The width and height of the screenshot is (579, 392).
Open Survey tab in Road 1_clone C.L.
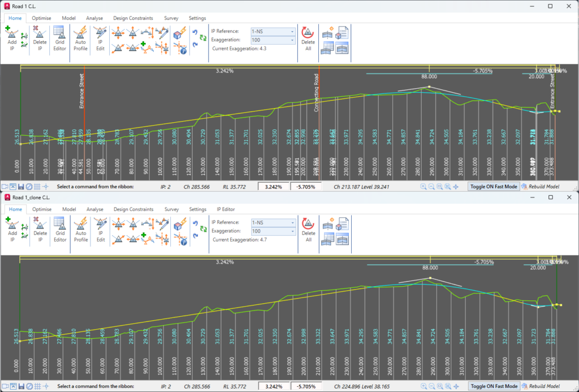tap(171, 209)
